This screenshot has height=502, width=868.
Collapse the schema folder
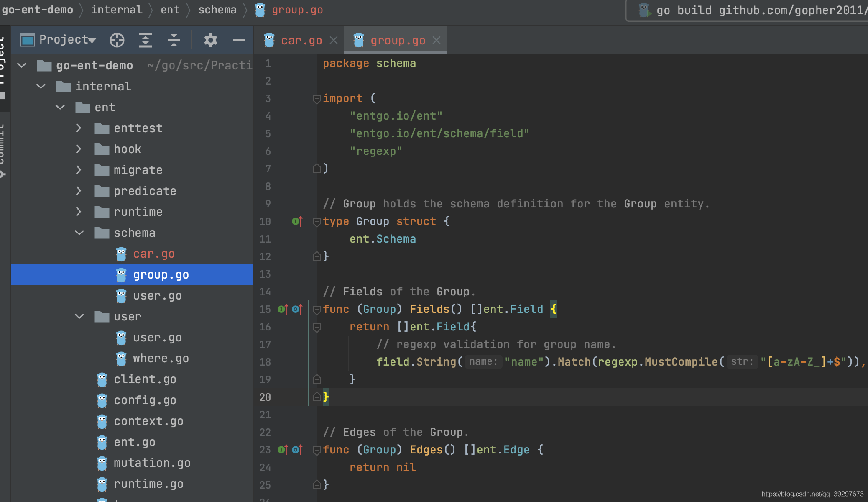(79, 233)
